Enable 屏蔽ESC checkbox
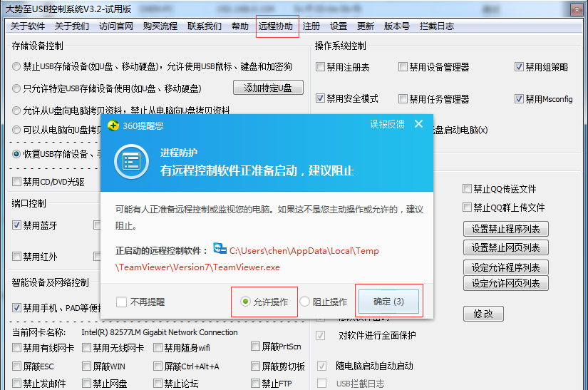Viewport: 588px width, 390px height. tap(16, 366)
